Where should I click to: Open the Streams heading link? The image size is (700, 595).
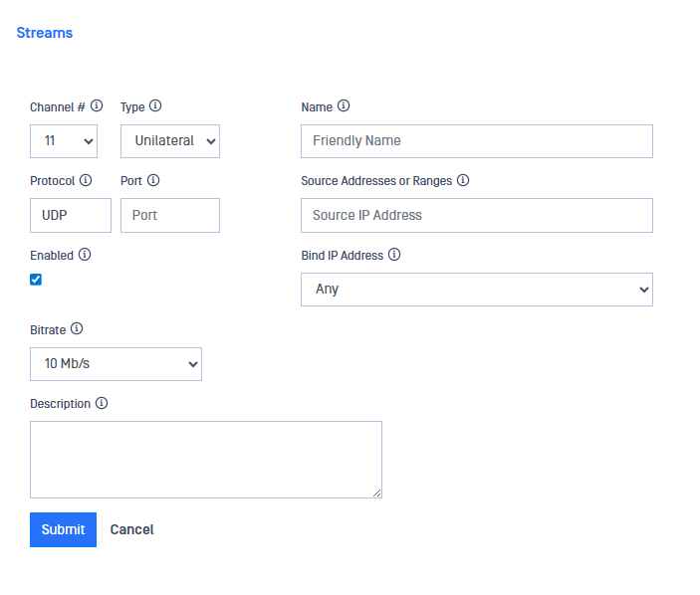(45, 33)
